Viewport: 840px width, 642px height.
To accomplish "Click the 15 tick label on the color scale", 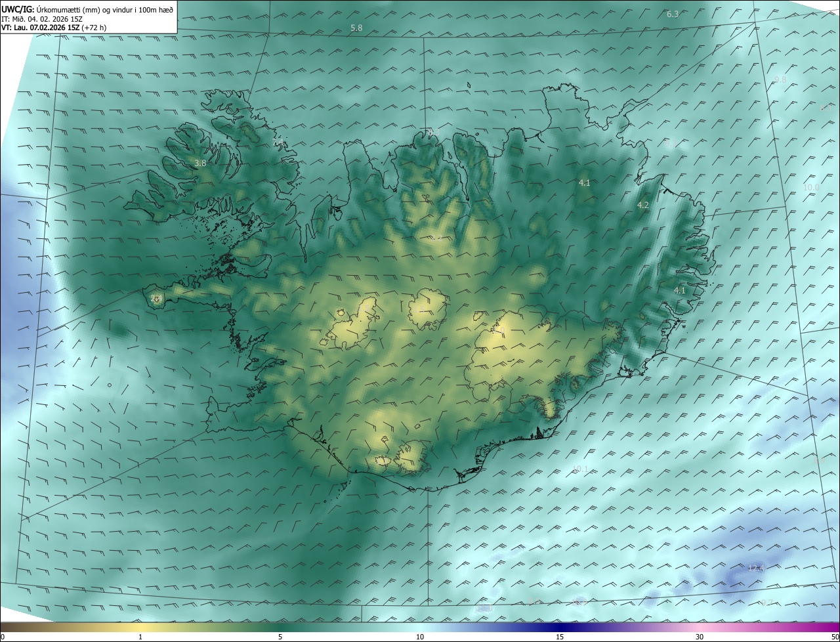I will tap(560, 637).
